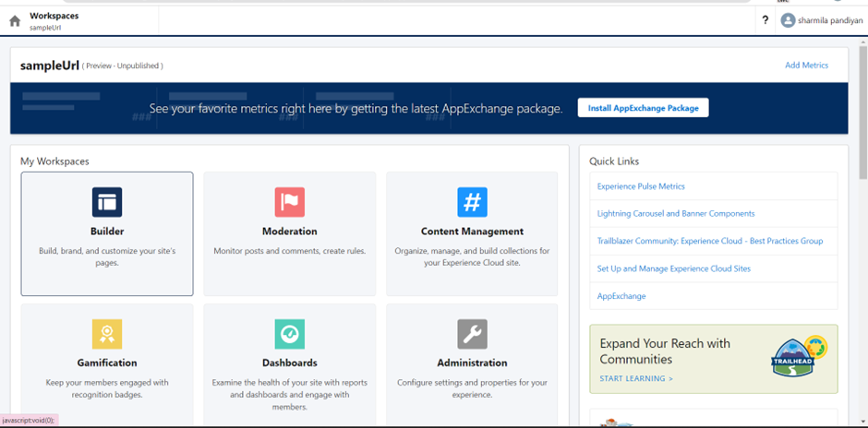This screenshot has width=868, height=428.
Task: Click 'Keep your members engaged' description
Action: [107, 388]
